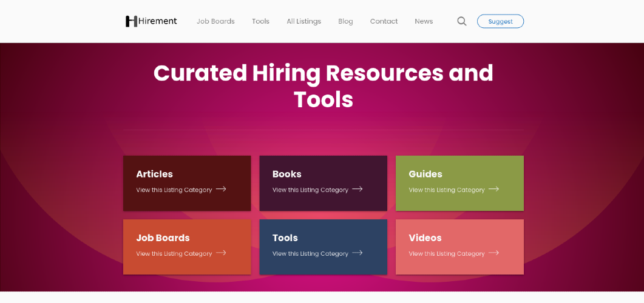Open the Books category heading
The image size is (644, 303).
click(x=286, y=174)
